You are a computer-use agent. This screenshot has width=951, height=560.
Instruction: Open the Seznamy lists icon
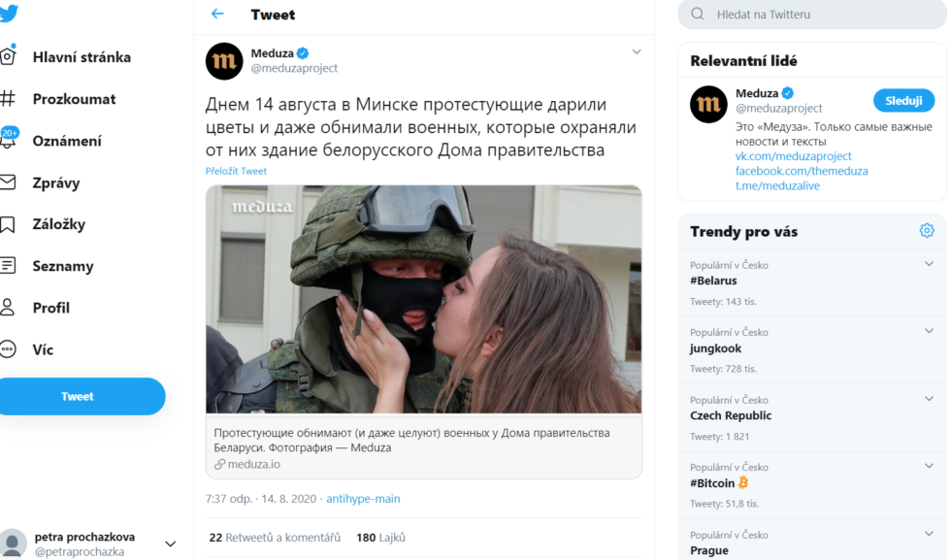pos(8,266)
